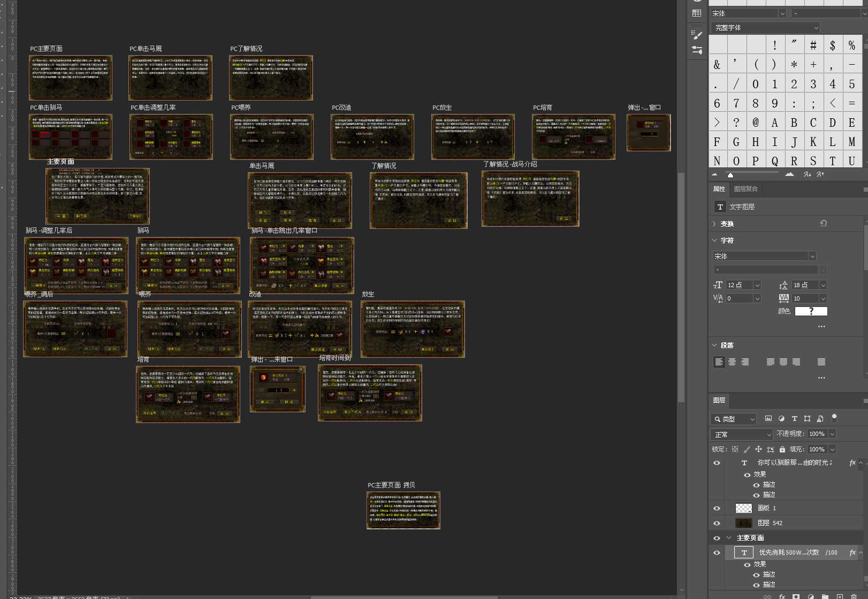Screen dimensions: 868x599
Task: Open the adjustments sliders panel icon
Action: coord(697,50)
